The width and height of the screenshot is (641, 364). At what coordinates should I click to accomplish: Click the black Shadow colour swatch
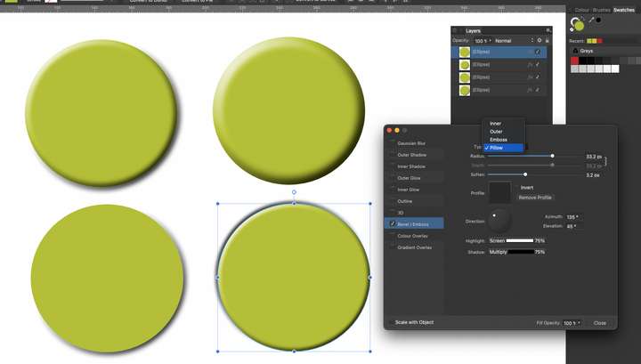pyautogui.click(x=521, y=252)
